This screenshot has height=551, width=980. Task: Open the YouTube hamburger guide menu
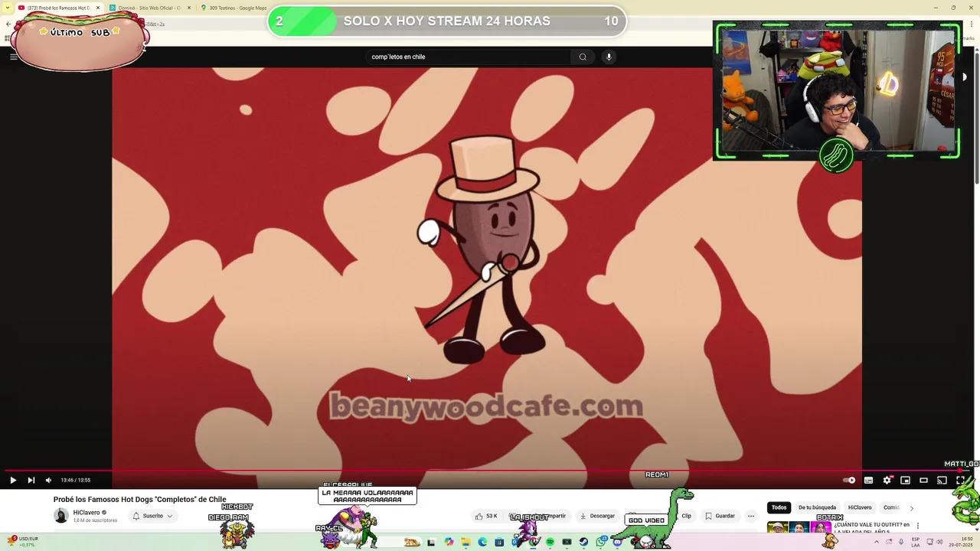click(x=13, y=57)
